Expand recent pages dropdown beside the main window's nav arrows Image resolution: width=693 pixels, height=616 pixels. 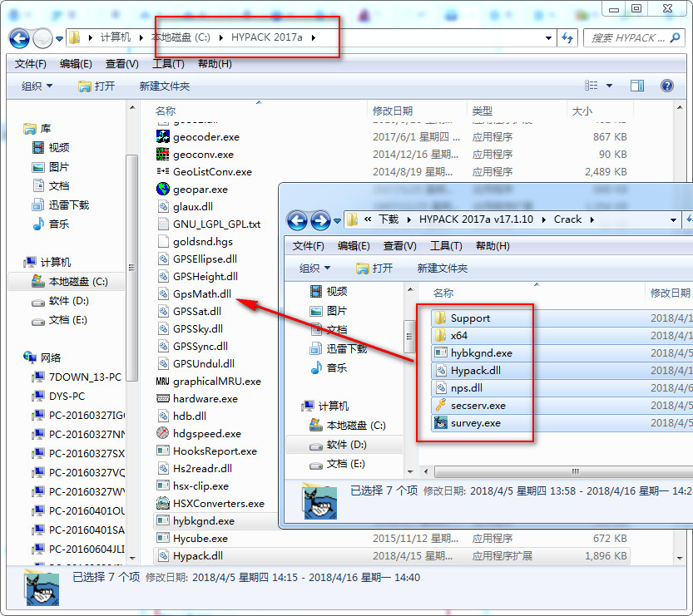click(59, 39)
